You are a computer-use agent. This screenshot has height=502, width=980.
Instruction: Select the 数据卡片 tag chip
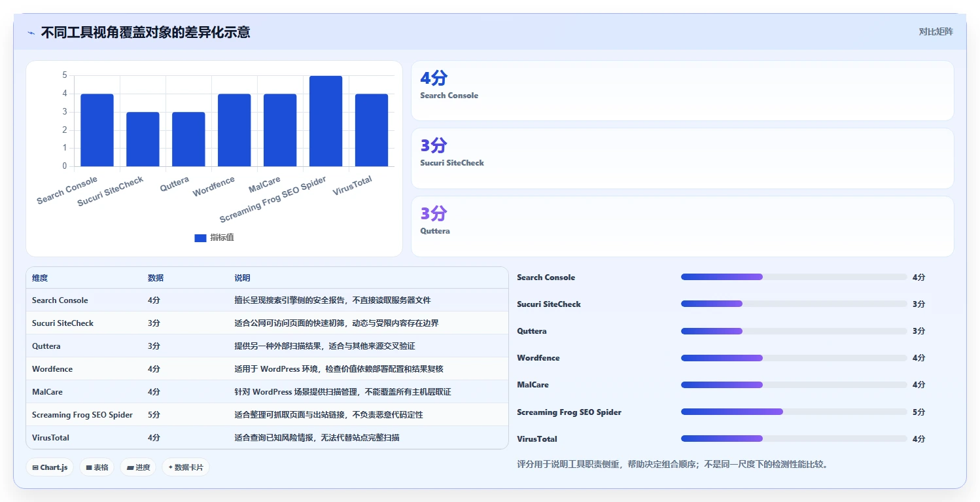pyautogui.click(x=186, y=467)
